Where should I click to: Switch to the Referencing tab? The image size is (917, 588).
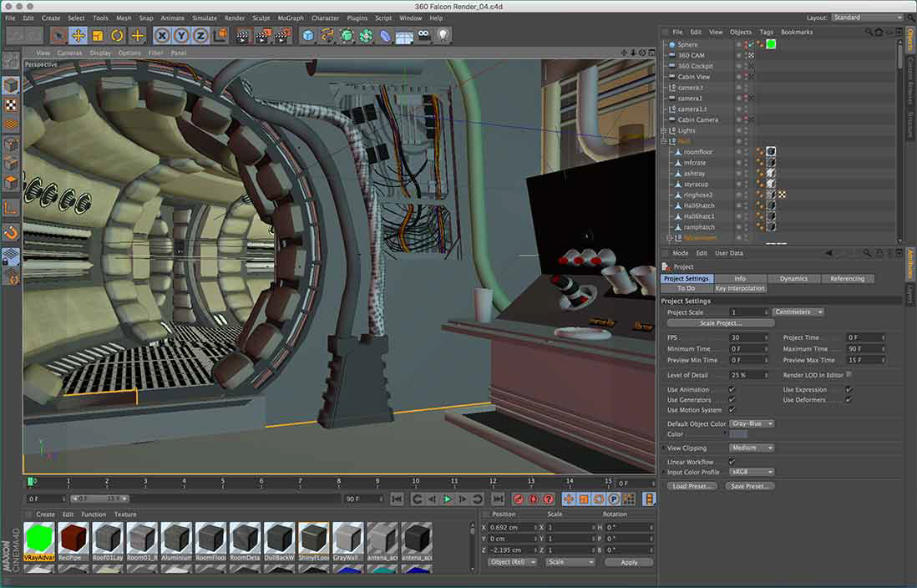[848, 278]
